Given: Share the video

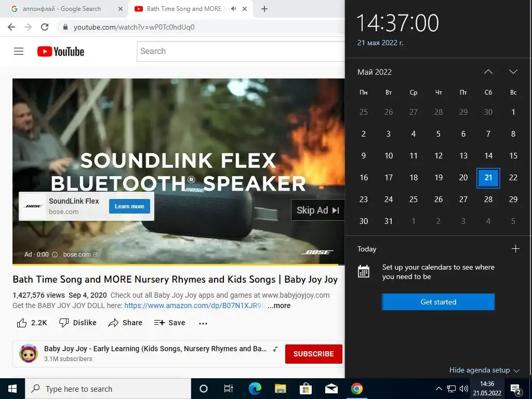Looking at the screenshot, I should coord(125,323).
